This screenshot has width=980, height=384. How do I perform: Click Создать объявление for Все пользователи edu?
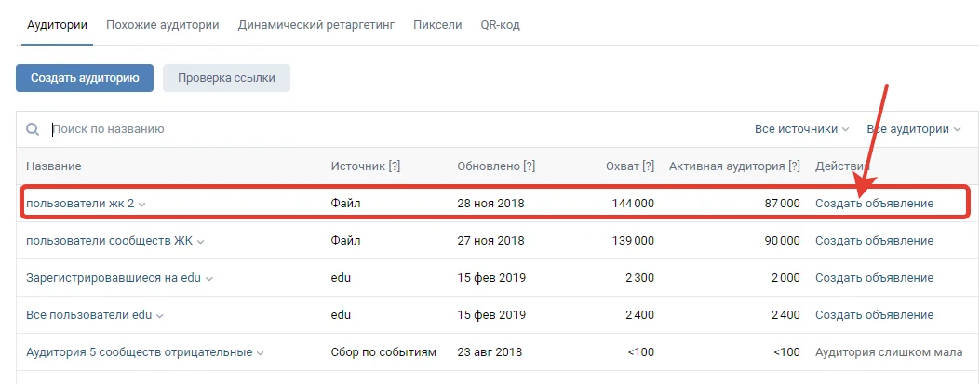point(875,315)
